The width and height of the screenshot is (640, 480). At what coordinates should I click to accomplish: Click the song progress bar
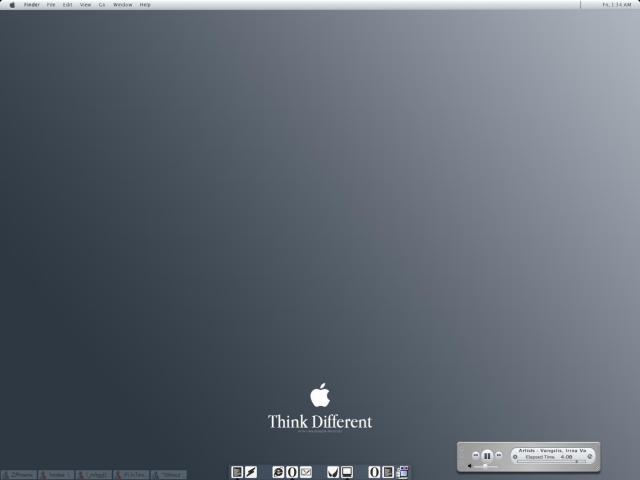coord(552,462)
